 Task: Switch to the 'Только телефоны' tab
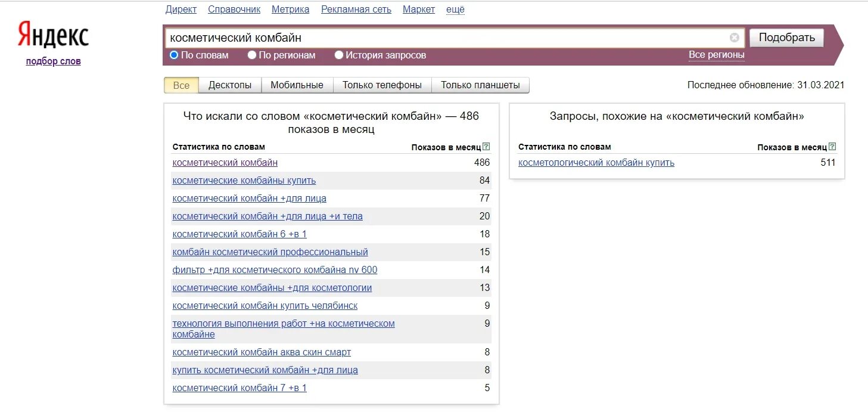tap(382, 85)
